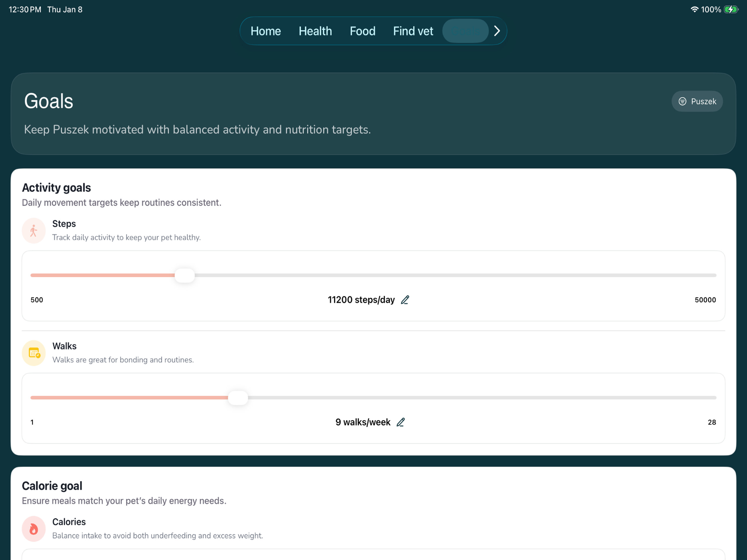Click "Keep Puszek motivated" subtitle text

pyautogui.click(x=197, y=129)
